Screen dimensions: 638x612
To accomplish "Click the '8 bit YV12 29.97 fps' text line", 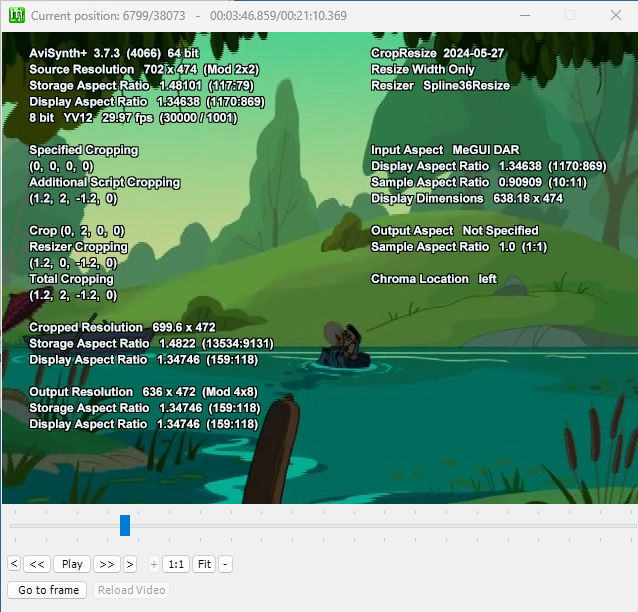I will (x=133, y=118).
